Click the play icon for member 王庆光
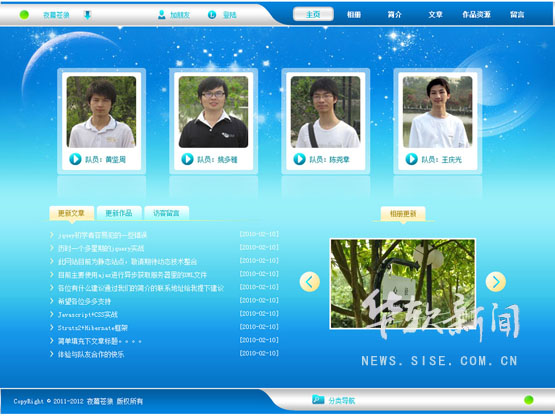The width and height of the screenshot is (555, 416). point(411,159)
